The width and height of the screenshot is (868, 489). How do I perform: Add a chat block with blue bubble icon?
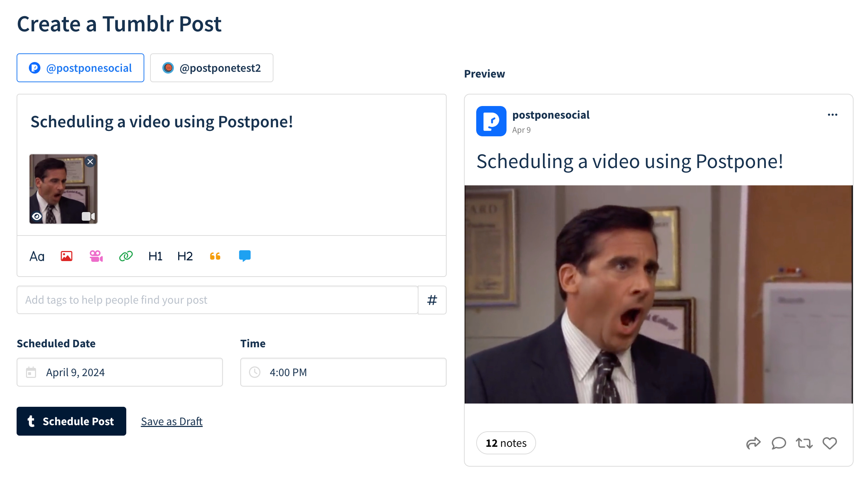pos(245,256)
